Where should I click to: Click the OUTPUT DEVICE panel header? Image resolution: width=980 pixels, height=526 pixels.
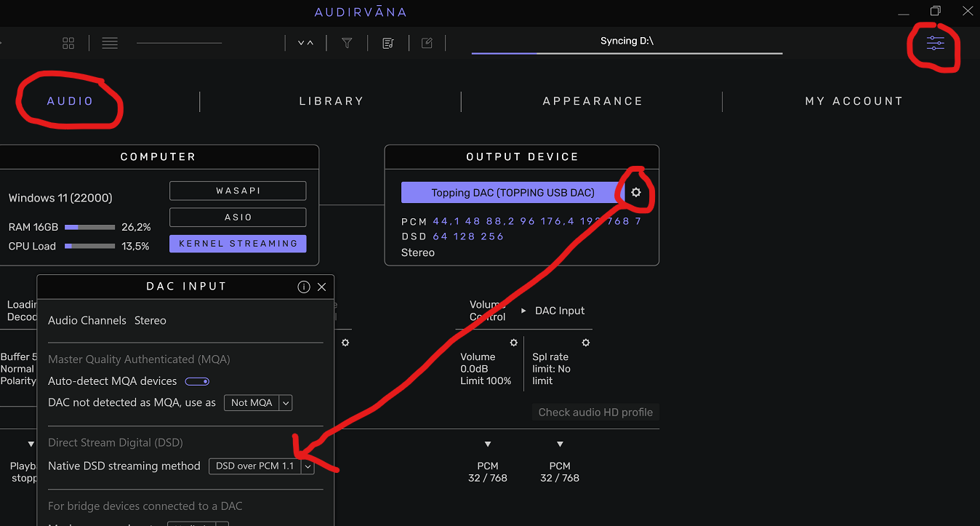pyautogui.click(x=522, y=157)
